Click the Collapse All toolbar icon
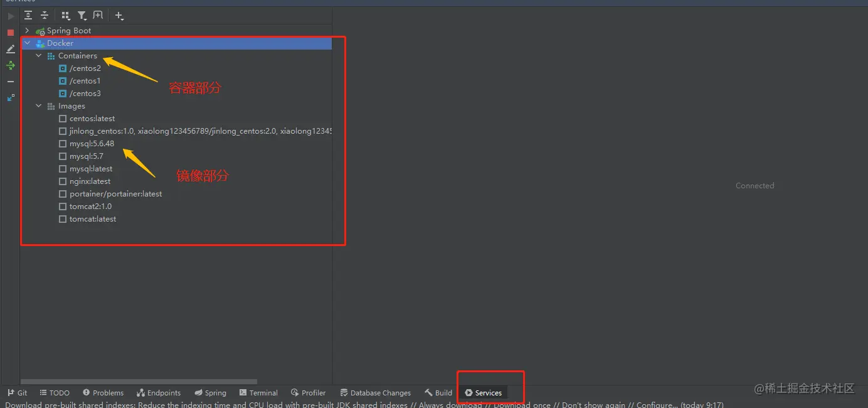The image size is (868, 408). tap(45, 15)
